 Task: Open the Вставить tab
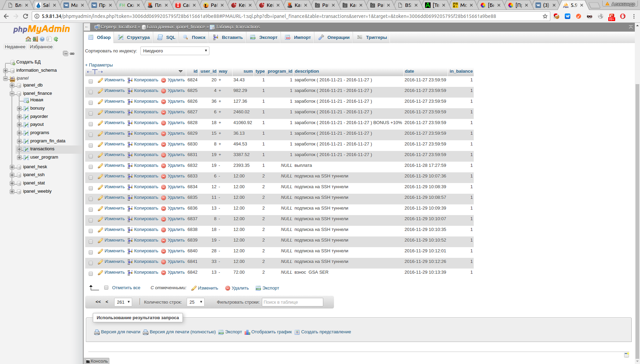coord(228,38)
